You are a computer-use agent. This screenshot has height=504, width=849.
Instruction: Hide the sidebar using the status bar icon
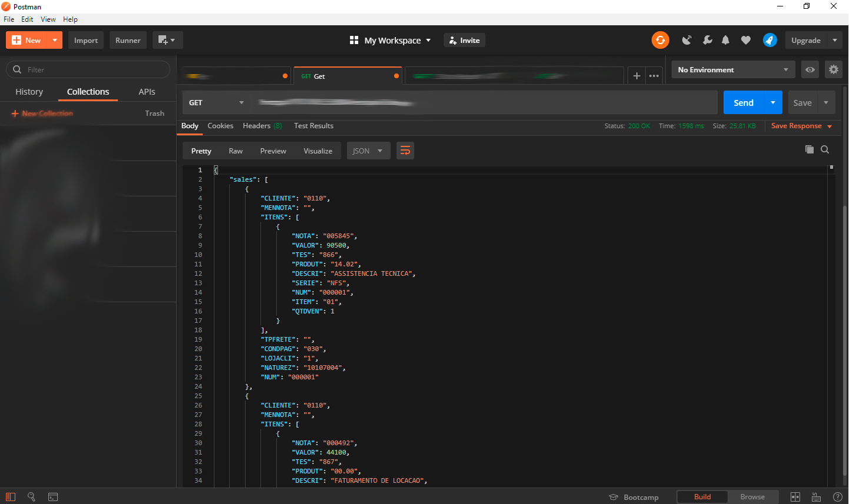pyautogui.click(x=12, y=497)
